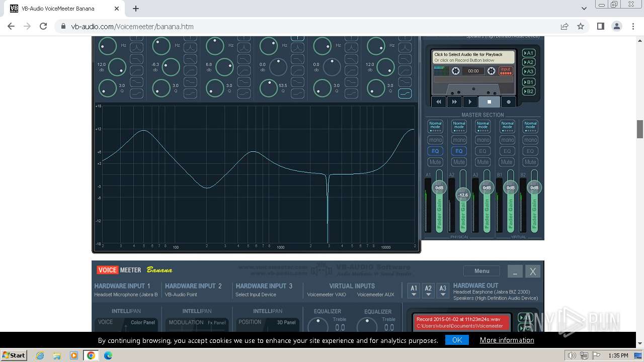Open Chrome browser menu (three dots)
The image size is (644, 362).
633,26
